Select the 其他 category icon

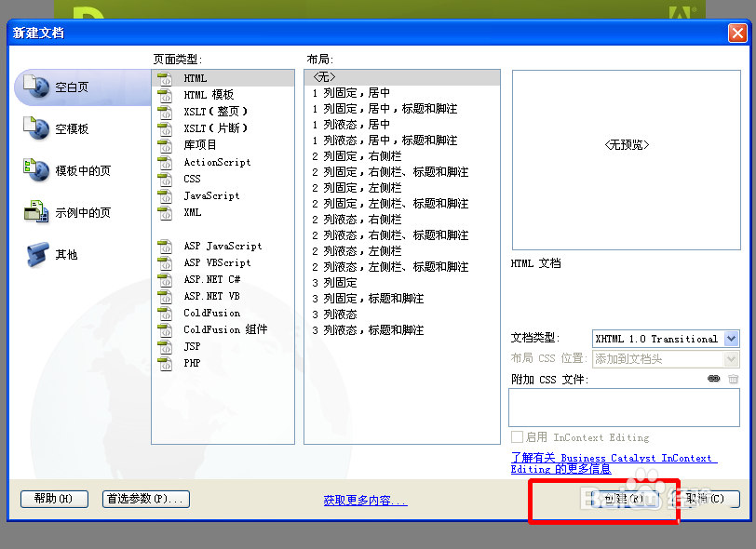(x=37, y=254)
